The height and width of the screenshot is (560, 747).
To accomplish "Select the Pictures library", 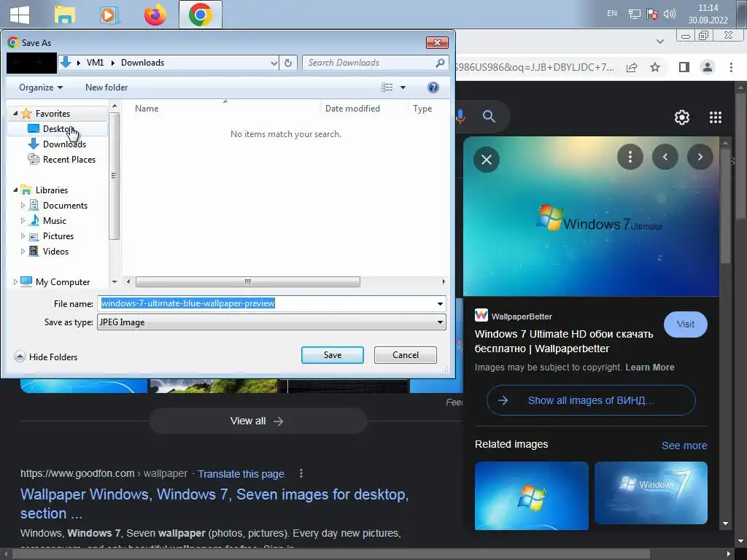I will pos(58,236).
